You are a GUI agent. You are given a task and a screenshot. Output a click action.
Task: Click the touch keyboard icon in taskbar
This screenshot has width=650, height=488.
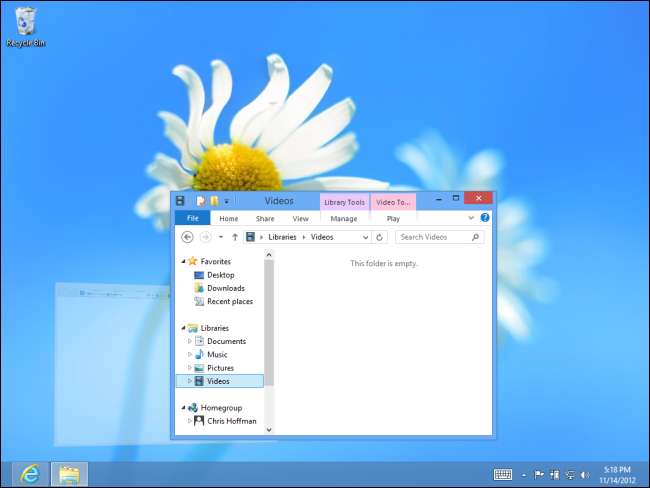[503, 474]
